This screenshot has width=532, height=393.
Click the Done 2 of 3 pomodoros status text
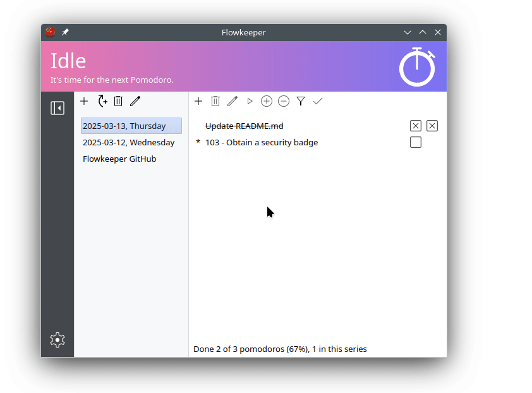pos(280,349)
